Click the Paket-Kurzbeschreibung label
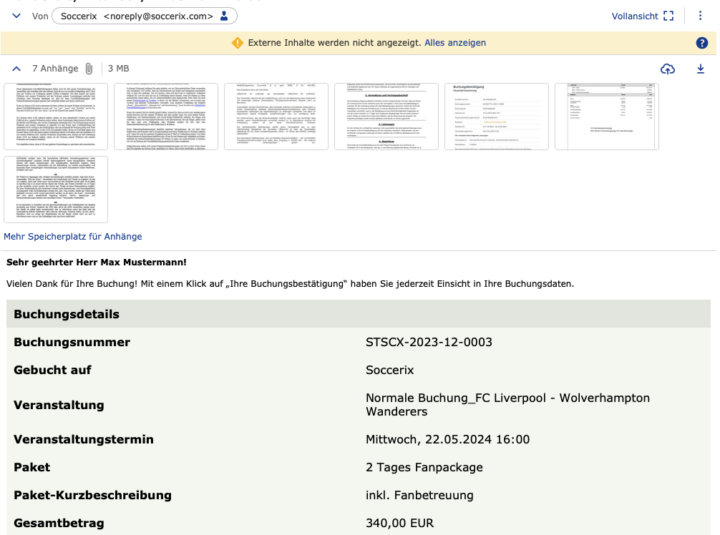 93,496
